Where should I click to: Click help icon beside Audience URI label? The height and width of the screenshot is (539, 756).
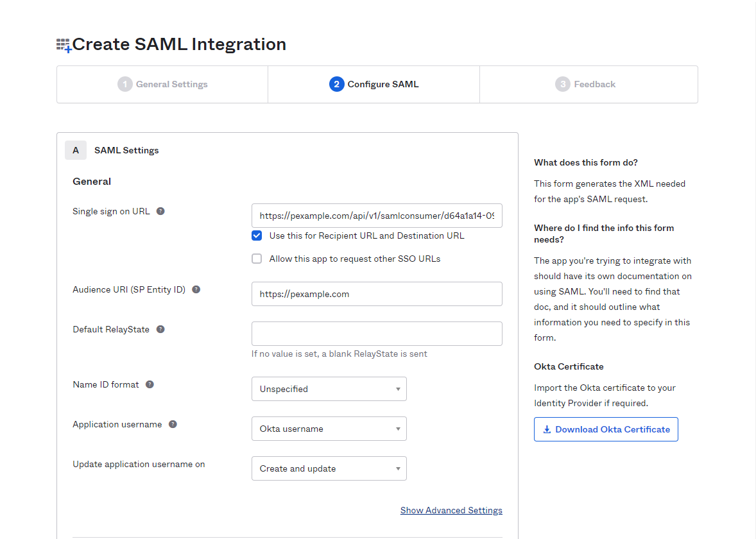[196, 289]
